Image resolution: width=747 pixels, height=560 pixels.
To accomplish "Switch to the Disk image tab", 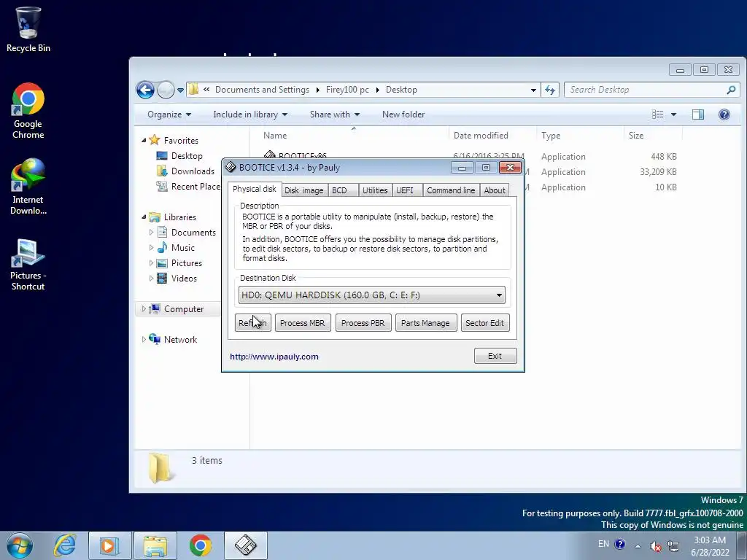I will click(304, 190).
